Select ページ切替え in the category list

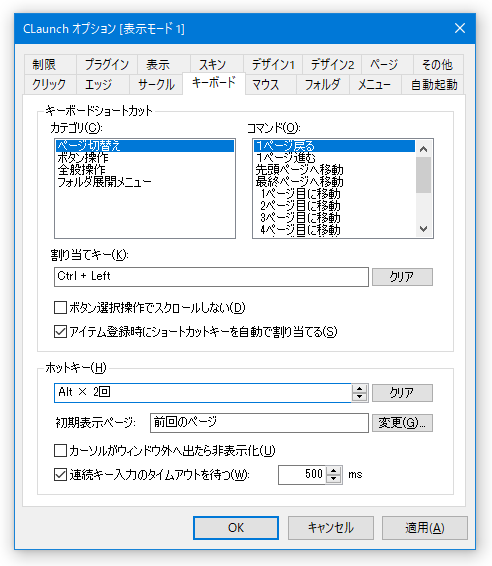coord(145,146)
